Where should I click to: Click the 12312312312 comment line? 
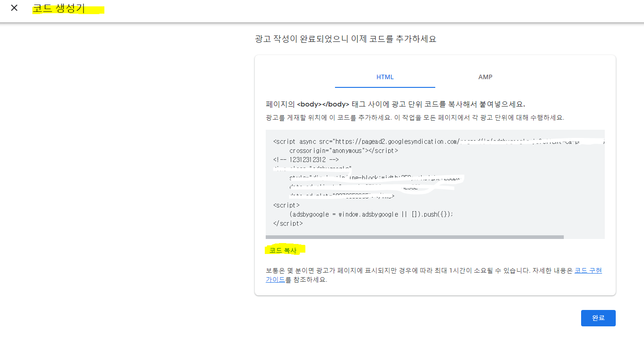coord(306,160)
